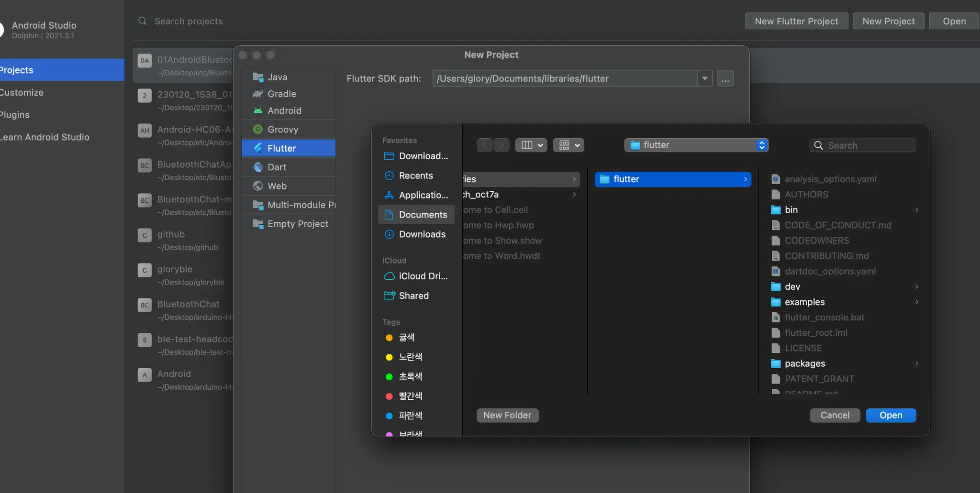Open the Customize tab

tap(62, 92)
